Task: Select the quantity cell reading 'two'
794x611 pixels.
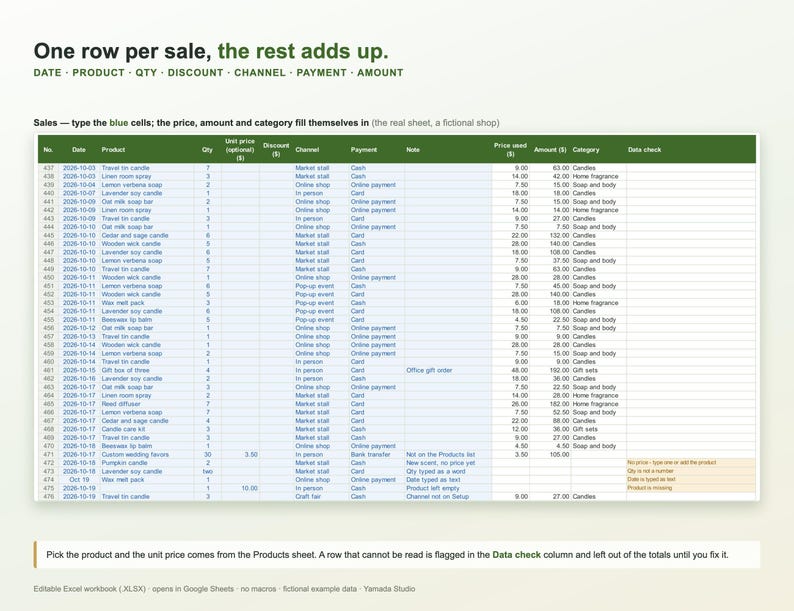Action: 208,471
